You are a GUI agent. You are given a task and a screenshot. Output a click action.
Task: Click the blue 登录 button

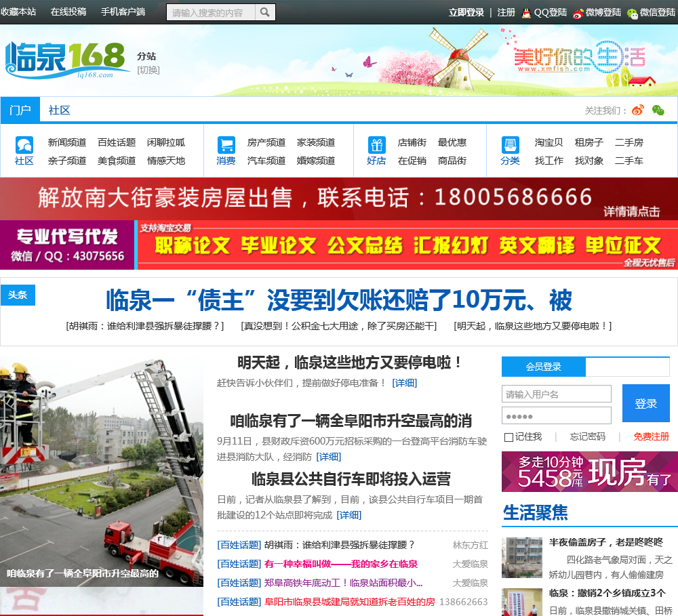tap(646, 403)
